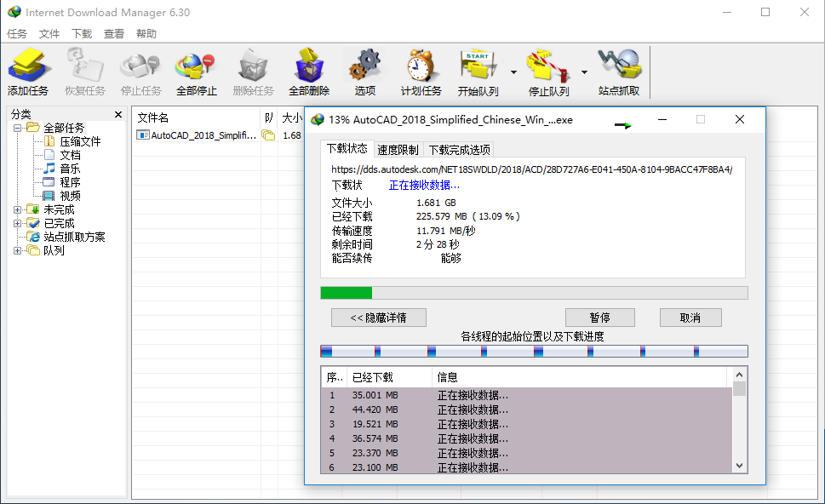Click the 暂停 (Pause) button
Image resolution: width=825 pixels, height=504 pixels.
(600, 318)
